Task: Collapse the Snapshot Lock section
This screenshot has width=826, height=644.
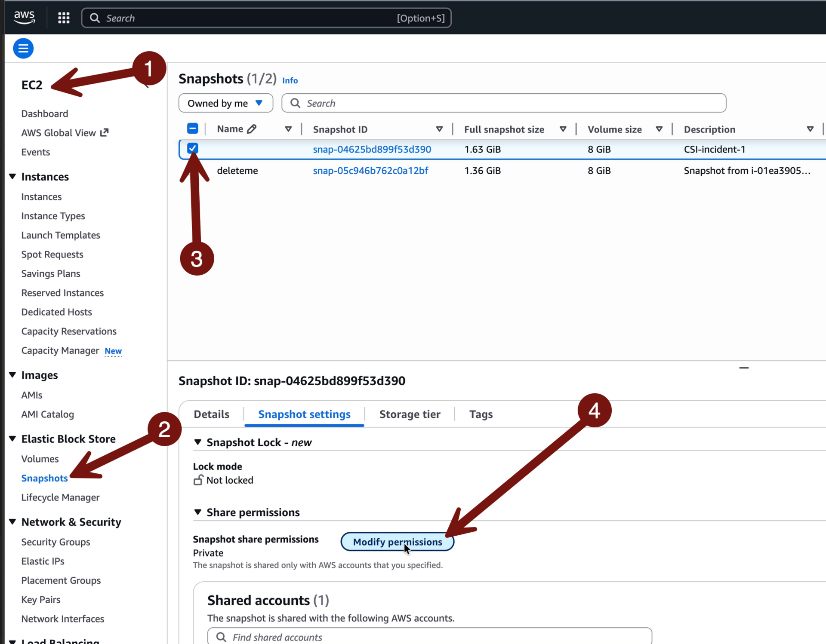Action: [197, 442]
